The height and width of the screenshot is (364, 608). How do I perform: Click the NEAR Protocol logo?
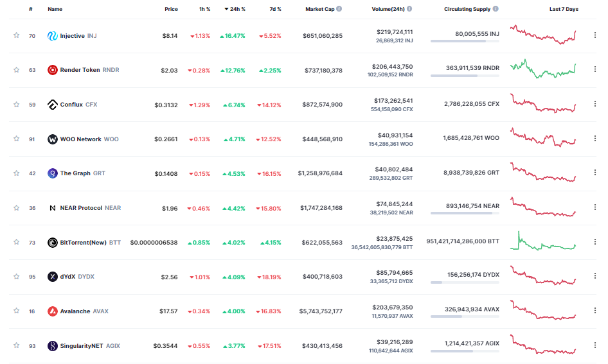click(52, 208)
